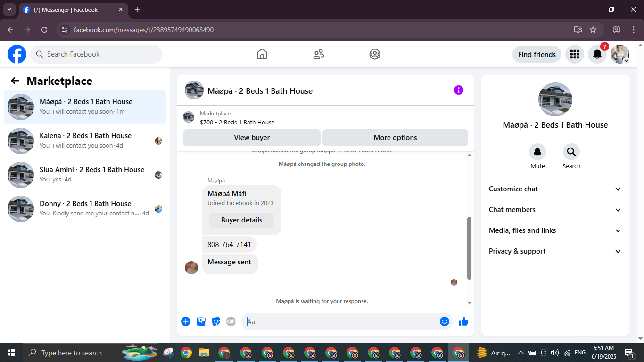This screenshot has width=644, height=362.
Task: Click the View buyer button
Action: (x=252, y=138)
